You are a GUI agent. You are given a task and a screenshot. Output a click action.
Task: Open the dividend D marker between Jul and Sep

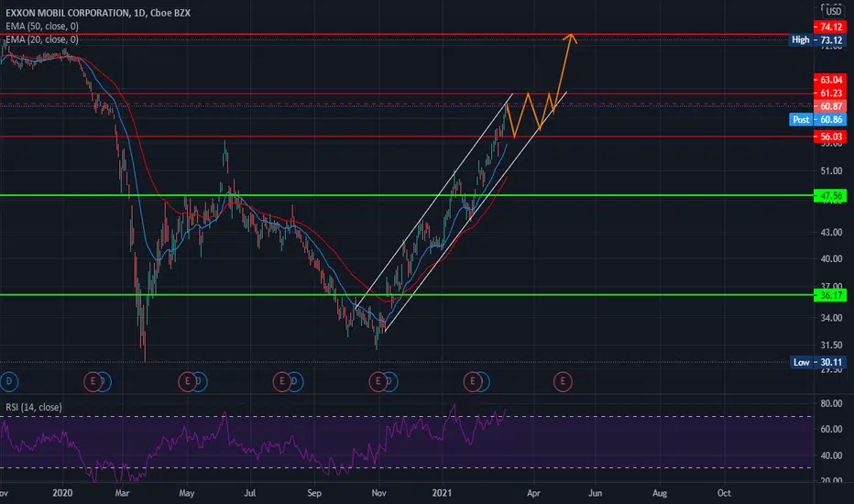click(295, 381)
